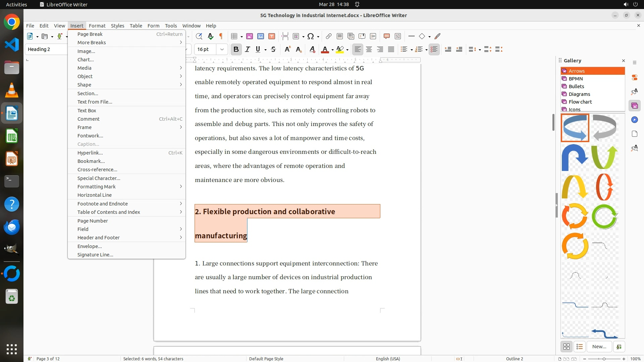Image resolution: width=644 pixels, height=362 pixels.
Task: Click the Clear Direct Formatting icon
Action: tap(312, 49)
